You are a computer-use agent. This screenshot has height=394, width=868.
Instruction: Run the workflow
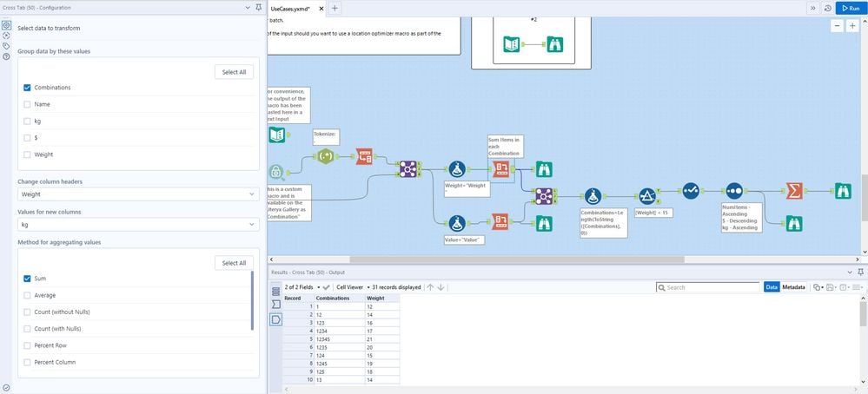coord(851,9)
